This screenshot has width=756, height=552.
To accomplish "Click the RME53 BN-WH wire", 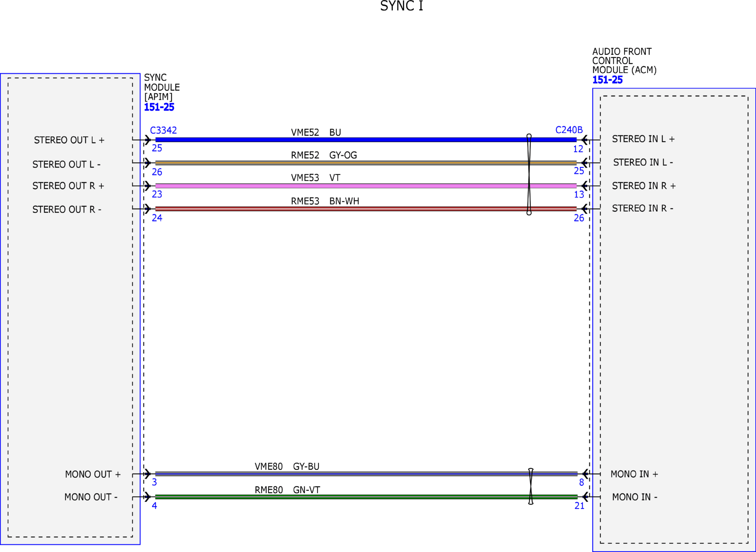I will coord(366,209).
